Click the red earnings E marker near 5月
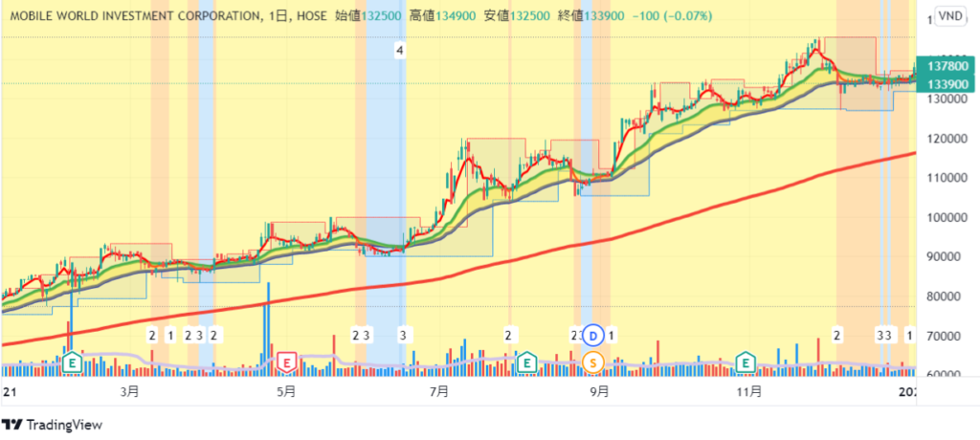980x440 pixels. coord(286,362)
